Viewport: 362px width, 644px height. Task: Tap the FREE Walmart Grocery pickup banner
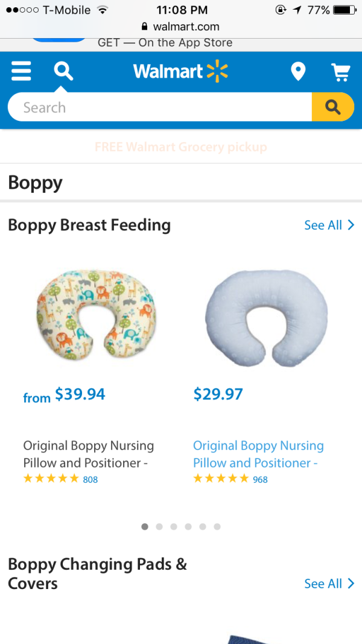pyautogui.click(x=181, y=147)
